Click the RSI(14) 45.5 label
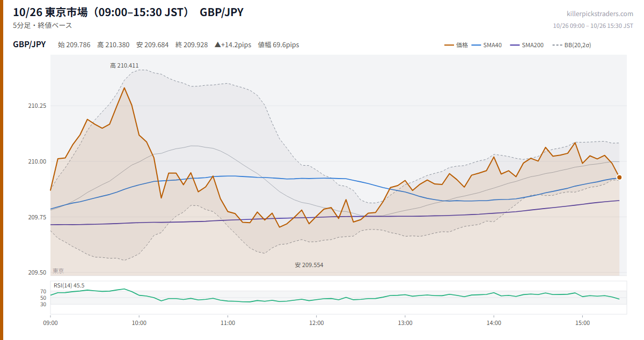This screenshot has height=340, width=644. click(x=69, y=285)
